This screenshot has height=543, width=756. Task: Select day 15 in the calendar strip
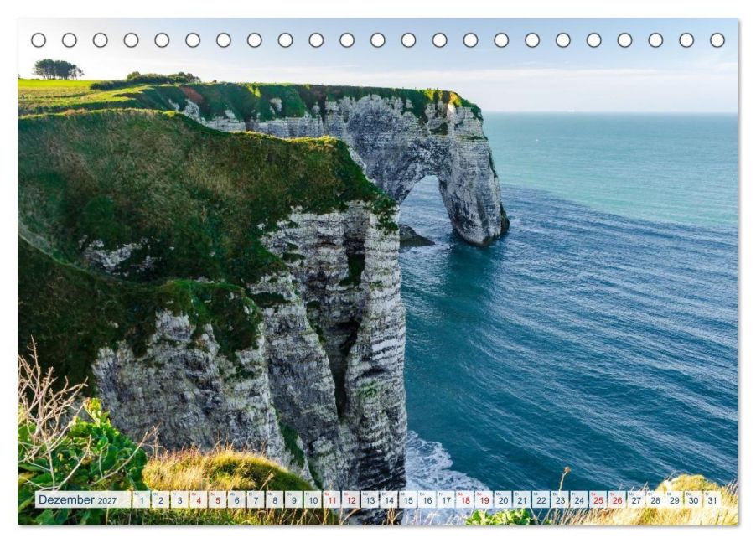408,500
